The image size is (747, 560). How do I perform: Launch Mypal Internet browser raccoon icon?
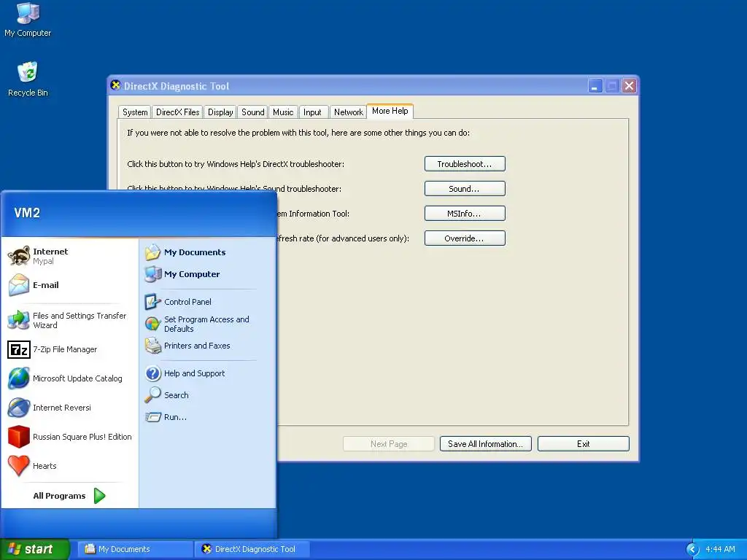tap(19, 256)
